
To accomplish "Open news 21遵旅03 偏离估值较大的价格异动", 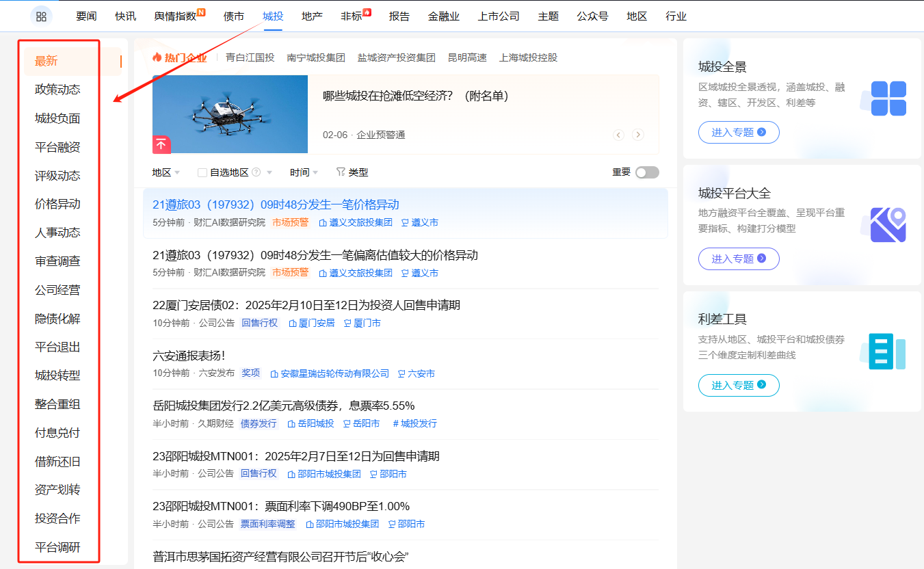I will point(315,255).
